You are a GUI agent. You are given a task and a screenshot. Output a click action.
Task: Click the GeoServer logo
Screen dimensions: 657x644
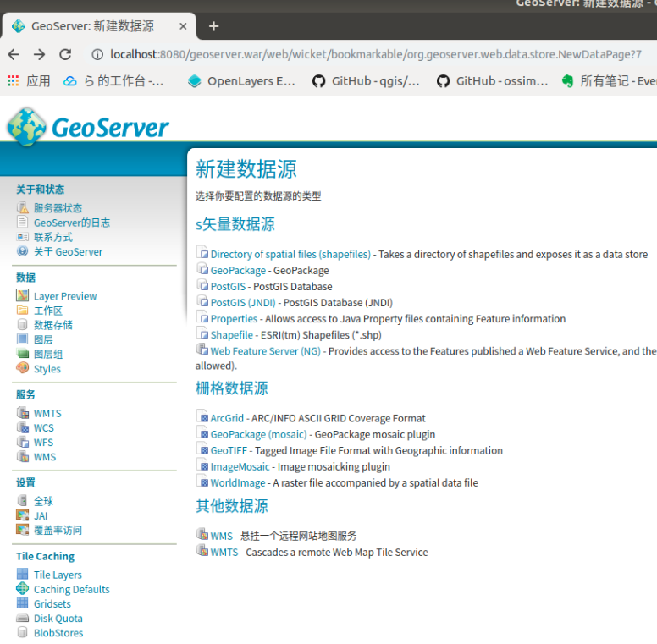pos(88,127)
